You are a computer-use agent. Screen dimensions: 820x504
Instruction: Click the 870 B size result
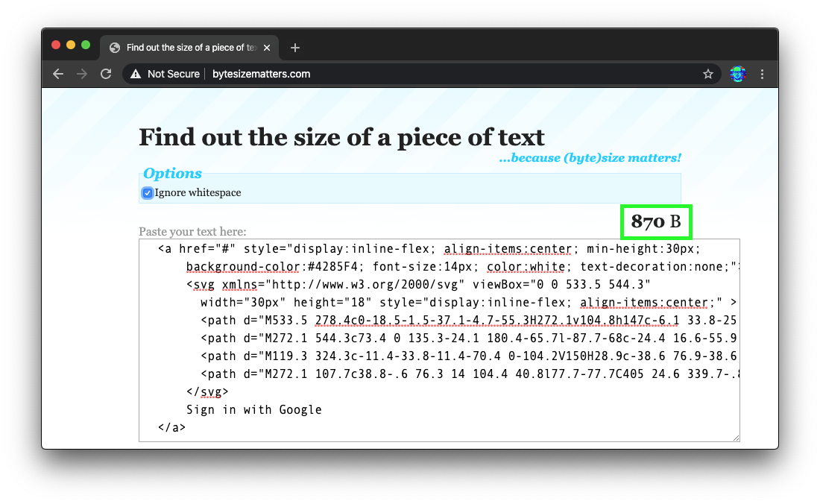click(x=656, y=221)
